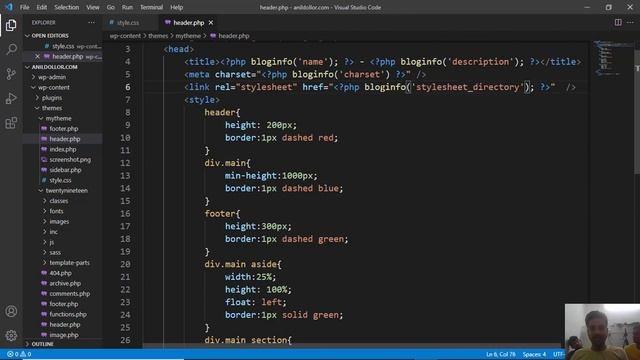This screenshot has height=360, width=640.
Task: Open sidebar.php in file tree
Action: (x=65, y=170)
